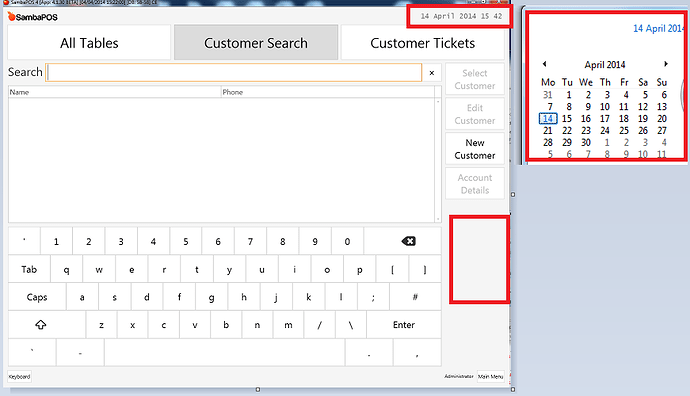The image size is (690, 396).
Task: Open Account Details button
Action: coord(475,184)
